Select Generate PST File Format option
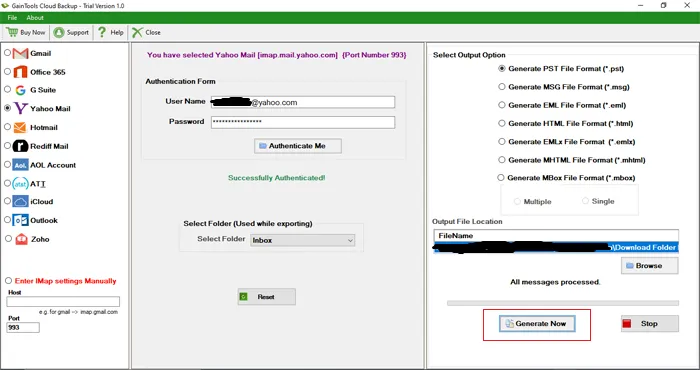The width and height of the screenshot is (700, 370). click(x=502, y=69)
